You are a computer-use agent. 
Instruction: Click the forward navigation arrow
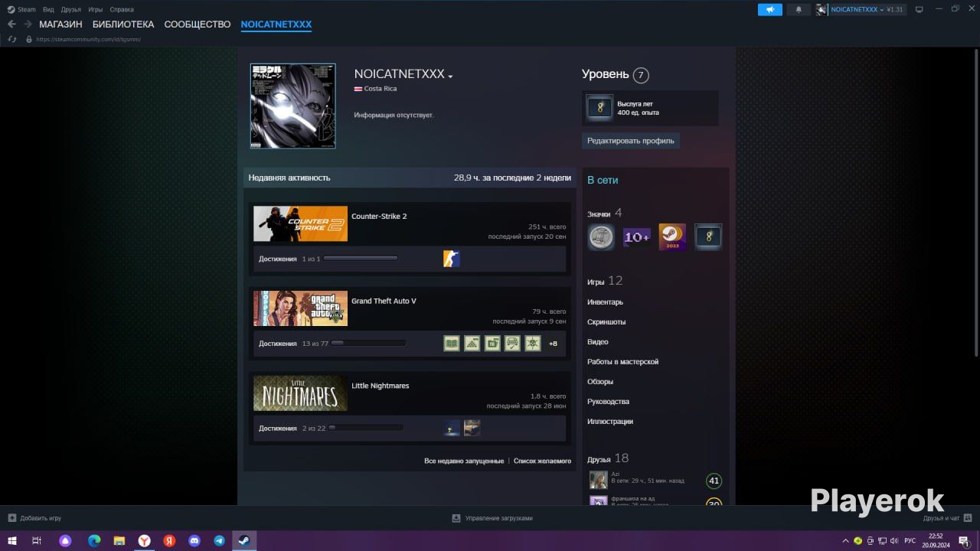pyautogui.click(x=28, y=24)
